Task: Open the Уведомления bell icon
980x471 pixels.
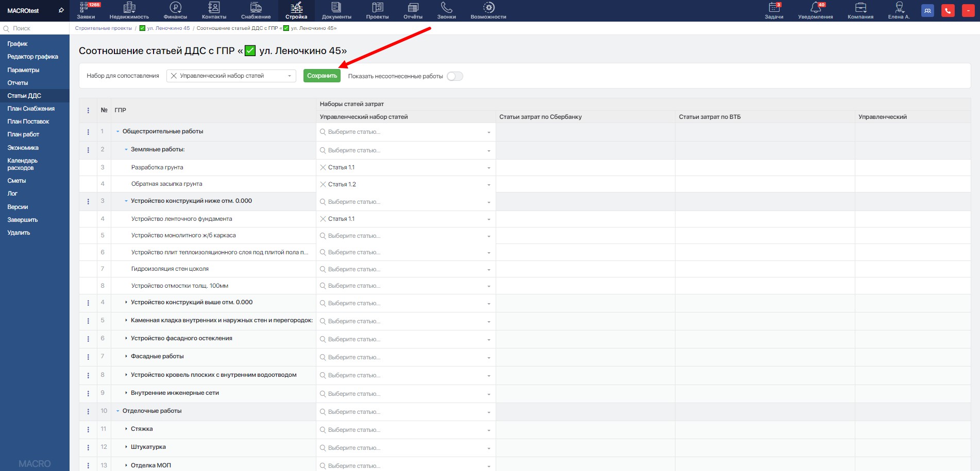Action: (815, 8)
